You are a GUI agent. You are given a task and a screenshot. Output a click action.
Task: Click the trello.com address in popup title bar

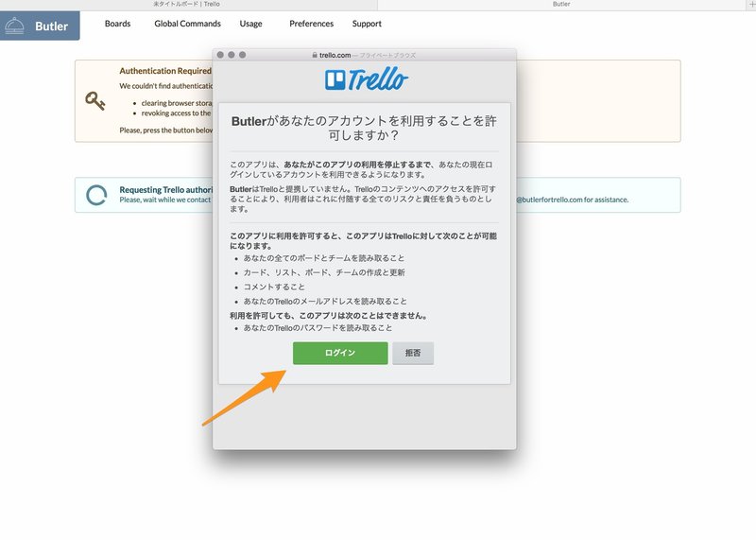pyautogui.click(x=335, y=55)
